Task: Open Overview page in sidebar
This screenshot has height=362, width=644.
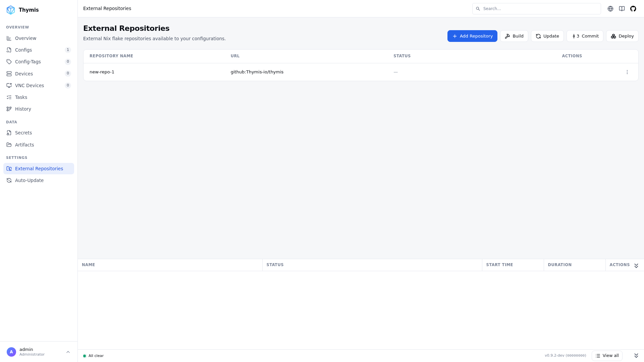Action: [39, 38]
